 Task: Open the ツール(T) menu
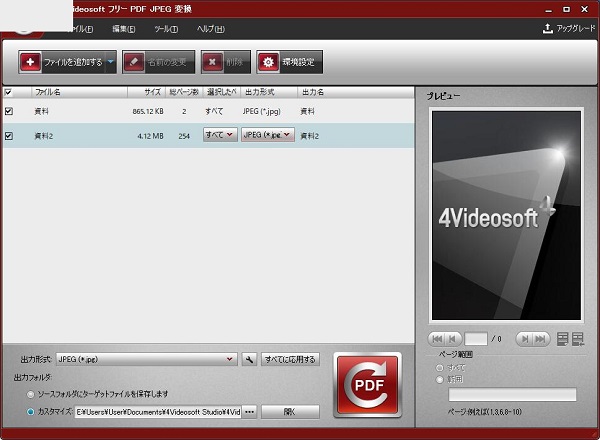(166, 29)
